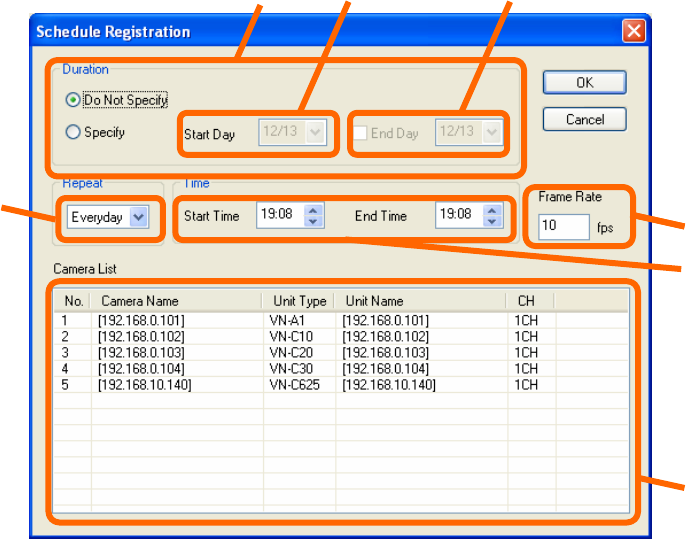The height and width of the screenshot is (539, 686).
Task: Sort by the Unit Type column header
Action: click(x=298, y=301)
